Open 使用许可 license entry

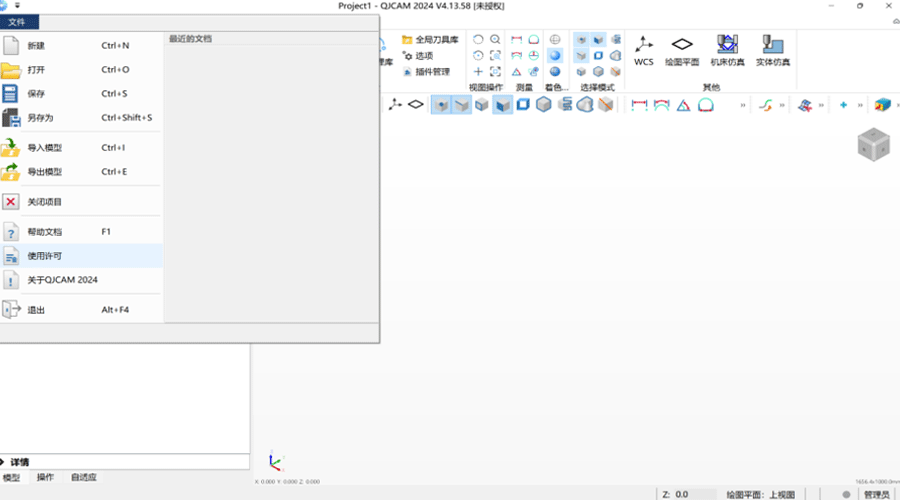pos(44,256)
